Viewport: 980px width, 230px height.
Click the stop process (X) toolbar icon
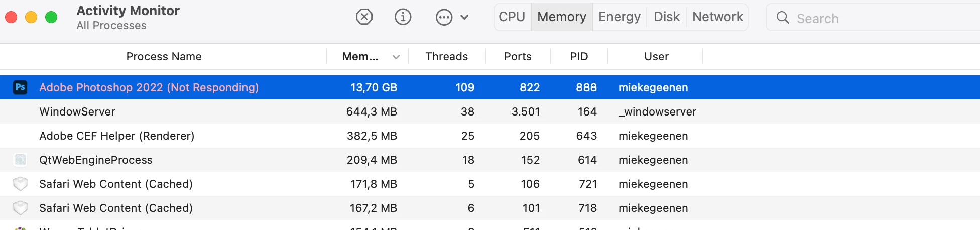[x=364, y=17]
